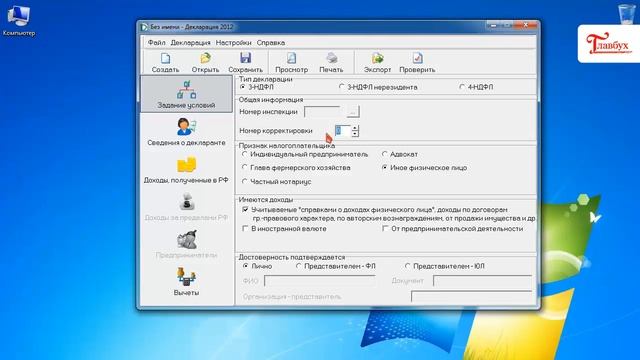Image resolution: width=640 pixels, height=360 pixels.
Task: Open Доходы за пределами РФ section
Action: click(187, 207)
